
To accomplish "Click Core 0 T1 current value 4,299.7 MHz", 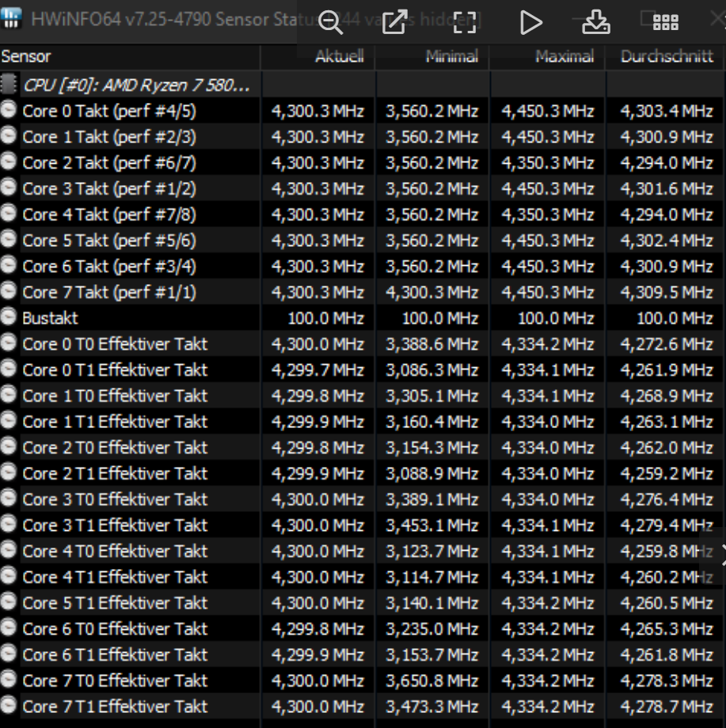I will pos(317,370).
